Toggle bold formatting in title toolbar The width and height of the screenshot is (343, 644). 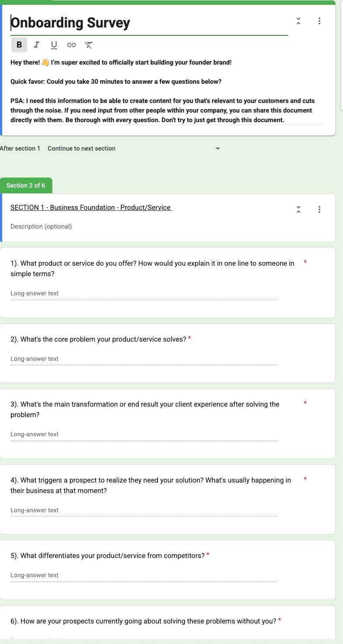coord(19,45)
